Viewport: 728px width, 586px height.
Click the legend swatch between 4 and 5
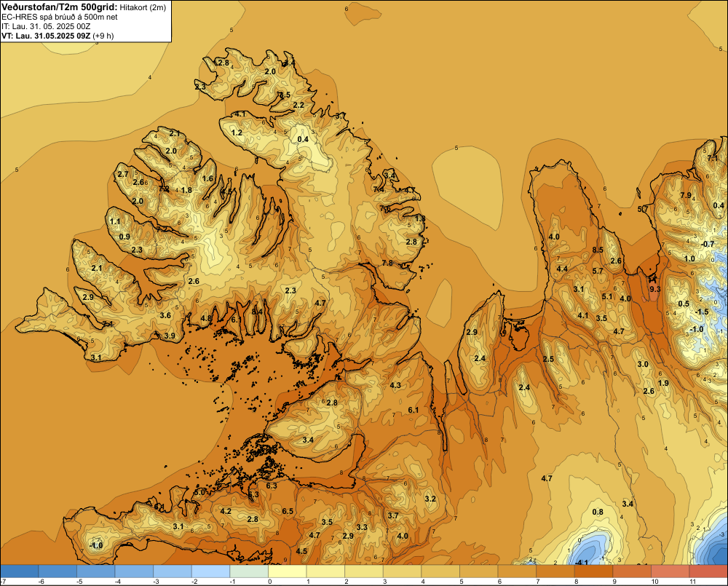(x=440, y=571)
